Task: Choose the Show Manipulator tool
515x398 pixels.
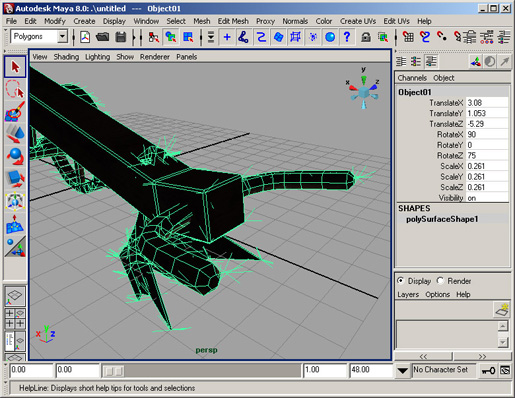Action: point(15,247)
